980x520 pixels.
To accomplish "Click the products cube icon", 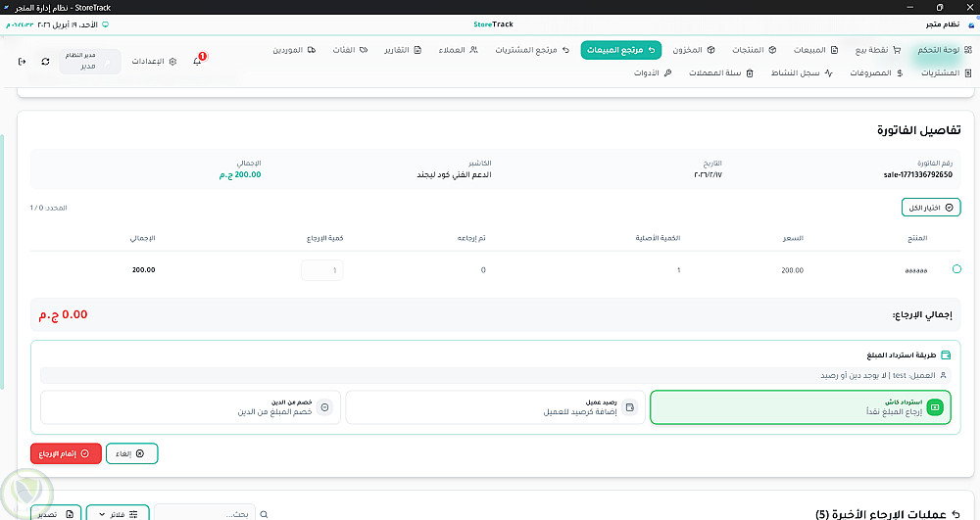I will pyautogui.click(x=772, y=50).
